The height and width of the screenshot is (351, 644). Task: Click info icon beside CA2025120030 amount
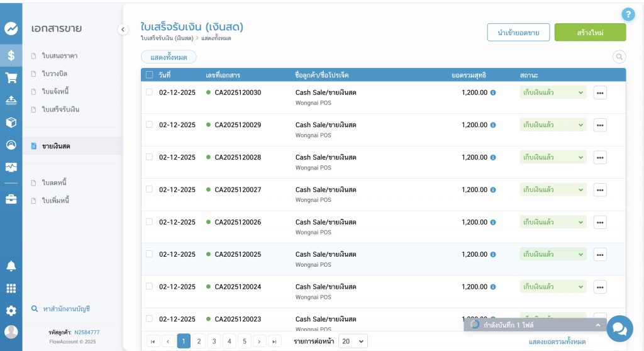493,92
